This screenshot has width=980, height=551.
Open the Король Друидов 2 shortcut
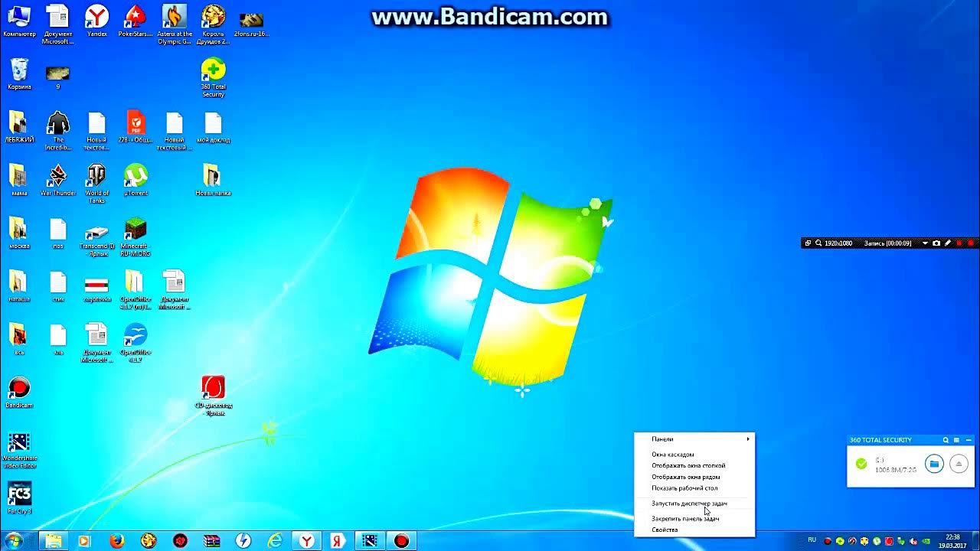click(213, 24)
